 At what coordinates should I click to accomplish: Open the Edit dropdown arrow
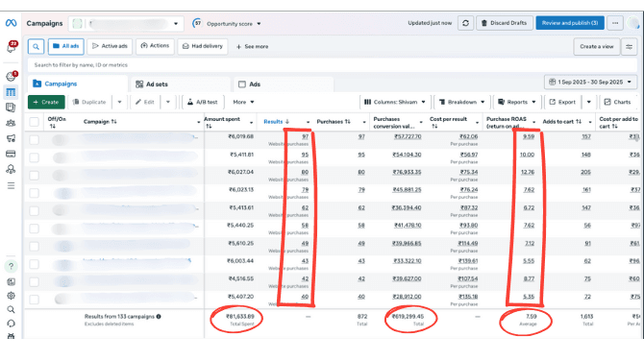[167, 102]
